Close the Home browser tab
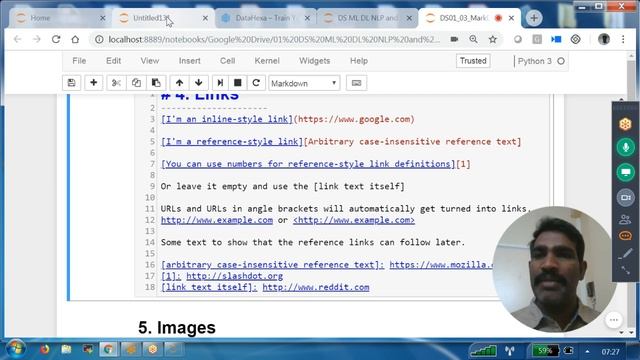The width and height of the screenshot is (640, 360). 102,18
